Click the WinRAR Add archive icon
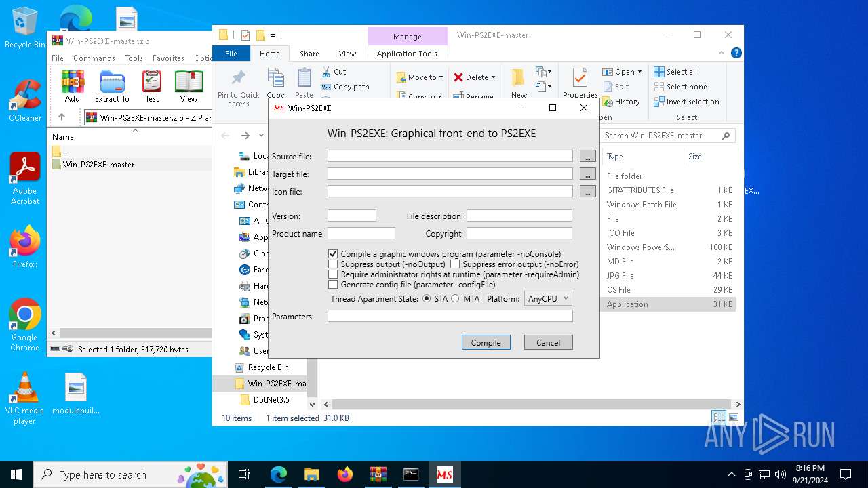 pyautogui.click(x=73, y=86)
